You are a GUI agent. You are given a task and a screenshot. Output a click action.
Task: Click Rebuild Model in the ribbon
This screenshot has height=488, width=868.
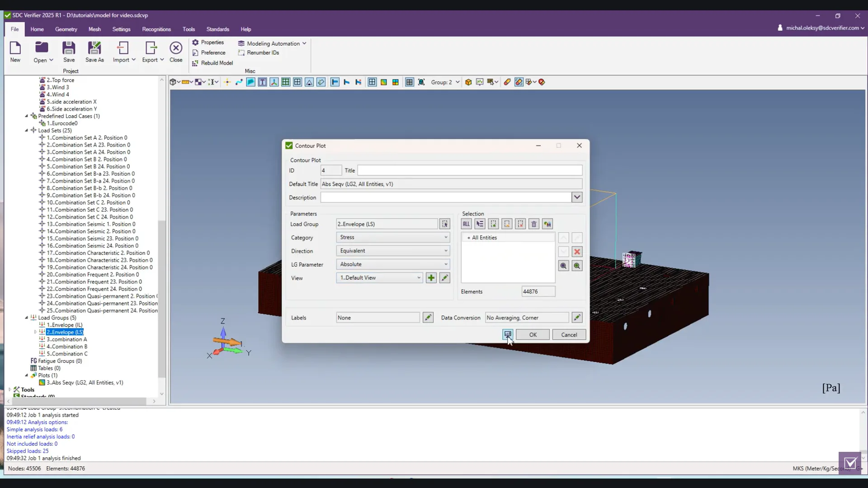point(212,63)
